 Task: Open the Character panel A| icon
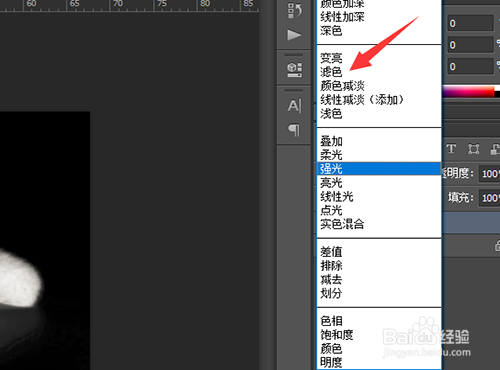pos(294,106)
